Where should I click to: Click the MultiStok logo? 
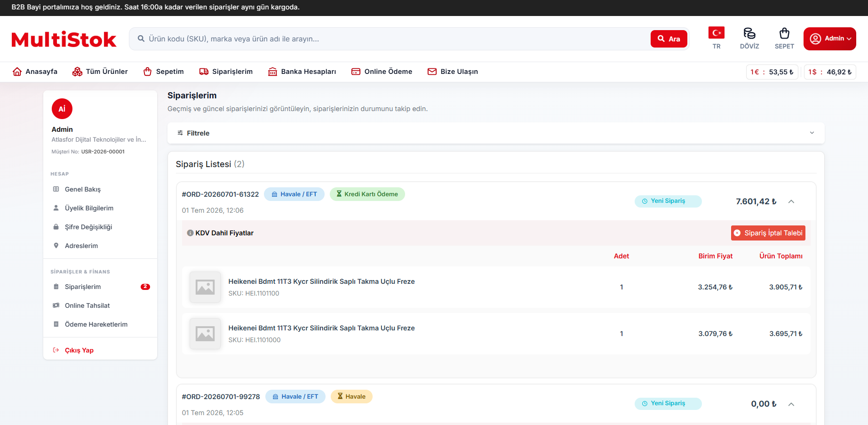point(64,40)
